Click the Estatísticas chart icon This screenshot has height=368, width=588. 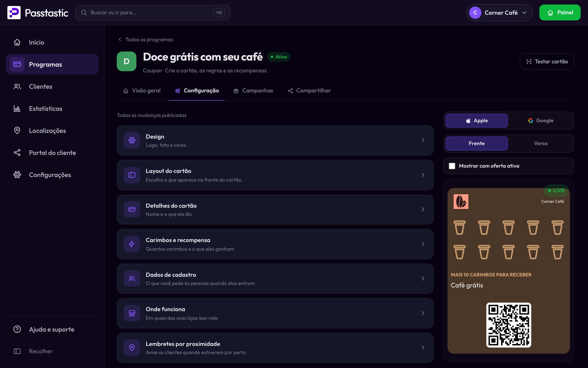click(17, 108)
